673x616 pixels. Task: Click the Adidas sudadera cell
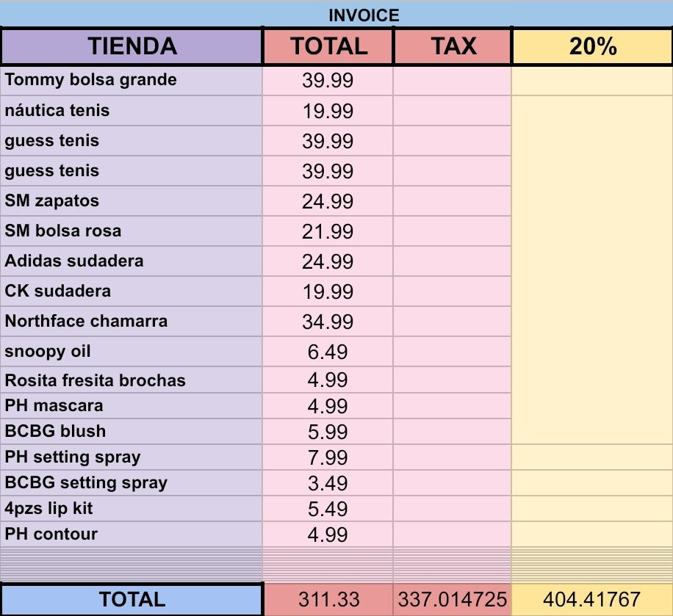click(132, 261)
